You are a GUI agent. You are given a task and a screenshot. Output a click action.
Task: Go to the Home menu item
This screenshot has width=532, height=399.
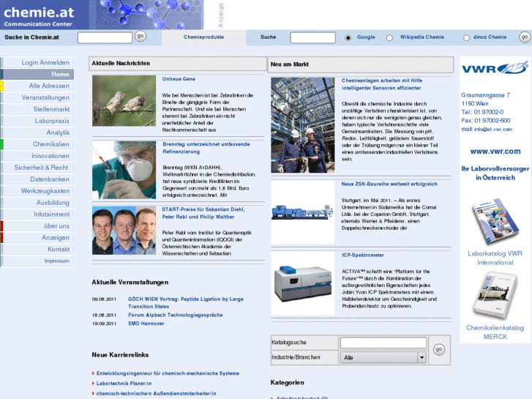point(37,75)
